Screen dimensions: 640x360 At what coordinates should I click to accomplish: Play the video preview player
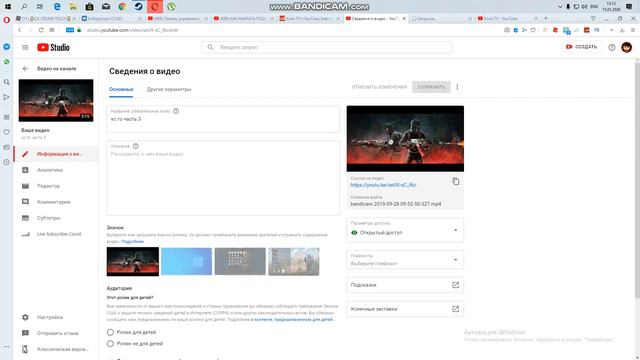coord(405,139)
